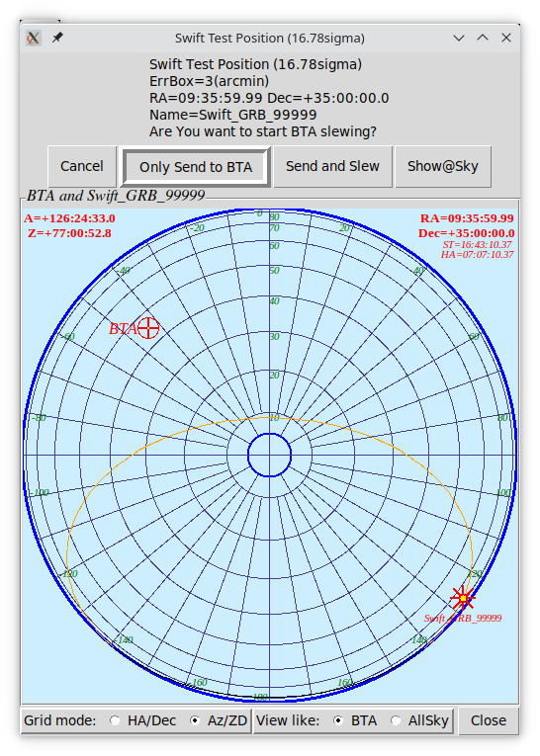Click Only Send to BTA button
The height and width of the screenshot is (756, 540).
(196, 167)
